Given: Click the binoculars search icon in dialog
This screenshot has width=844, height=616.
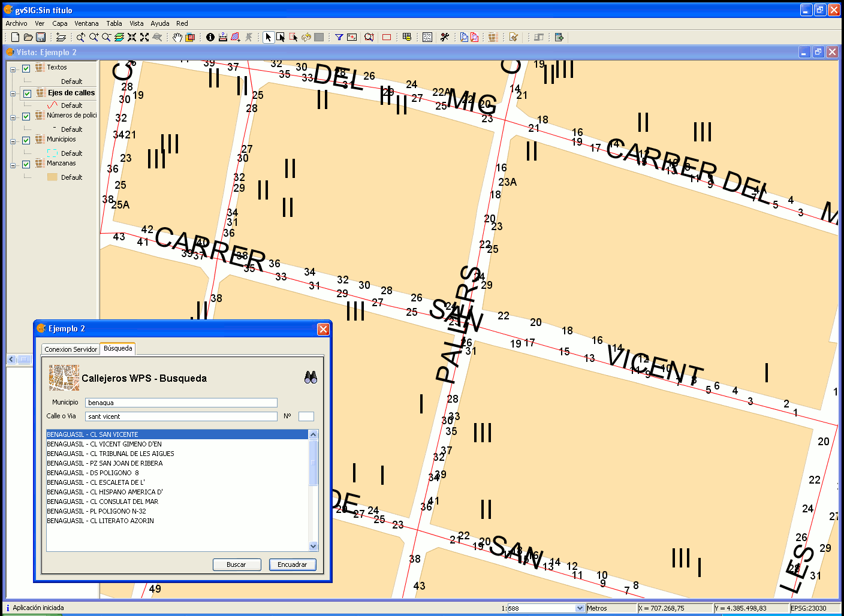Looking at the screenshot, I should pos(311,378).
